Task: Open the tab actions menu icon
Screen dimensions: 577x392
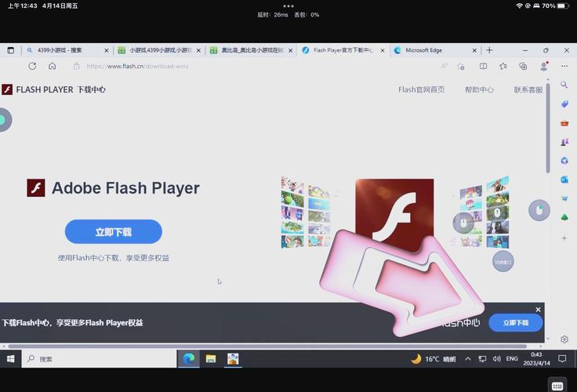Action: [x=11, y=50]
